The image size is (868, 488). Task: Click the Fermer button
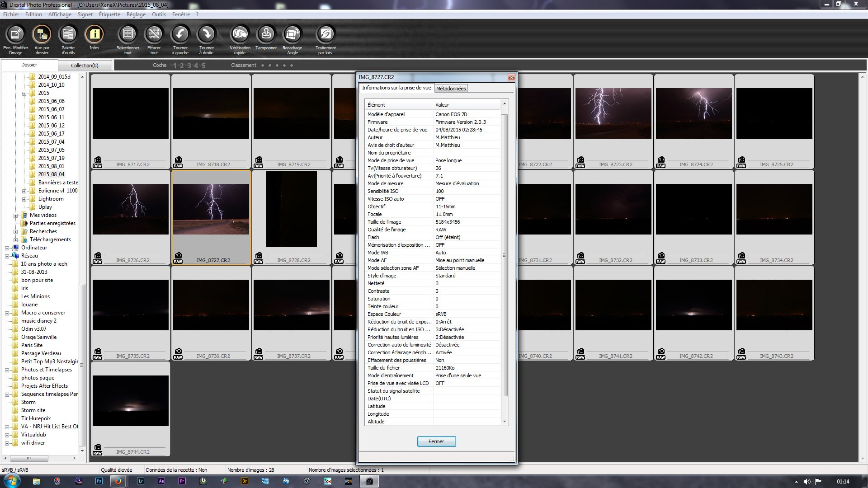pos(436,441)
